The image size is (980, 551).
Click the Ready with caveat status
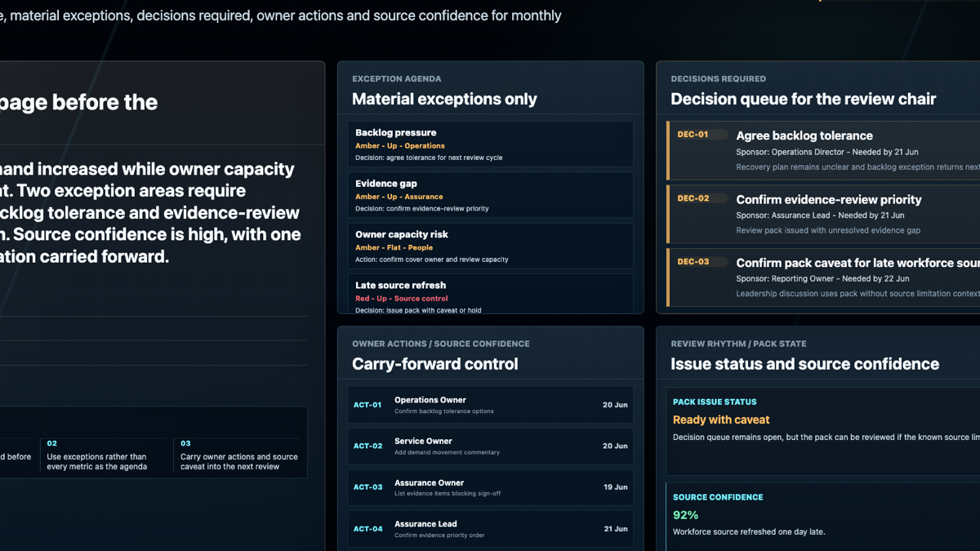(x=721, y=420)
